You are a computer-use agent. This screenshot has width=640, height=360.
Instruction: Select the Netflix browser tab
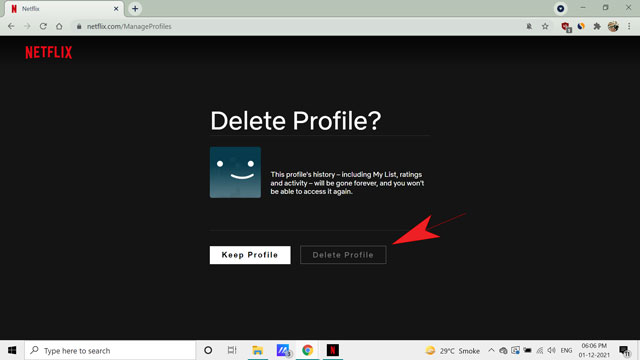(x=63, y=9)
